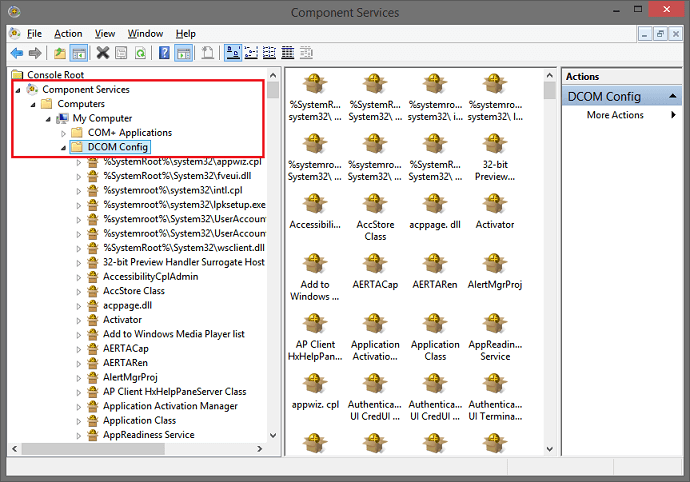Open the Window menu

[x=145, y=33]
